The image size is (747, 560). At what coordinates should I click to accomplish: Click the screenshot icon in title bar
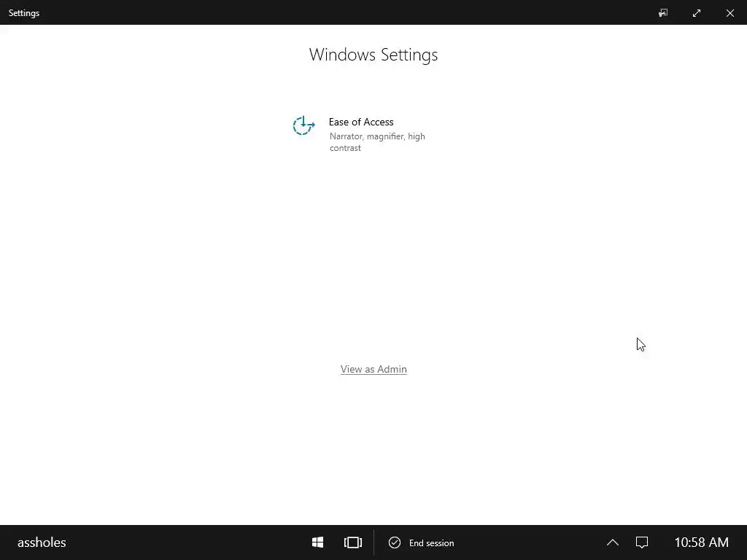pos(663,13)
